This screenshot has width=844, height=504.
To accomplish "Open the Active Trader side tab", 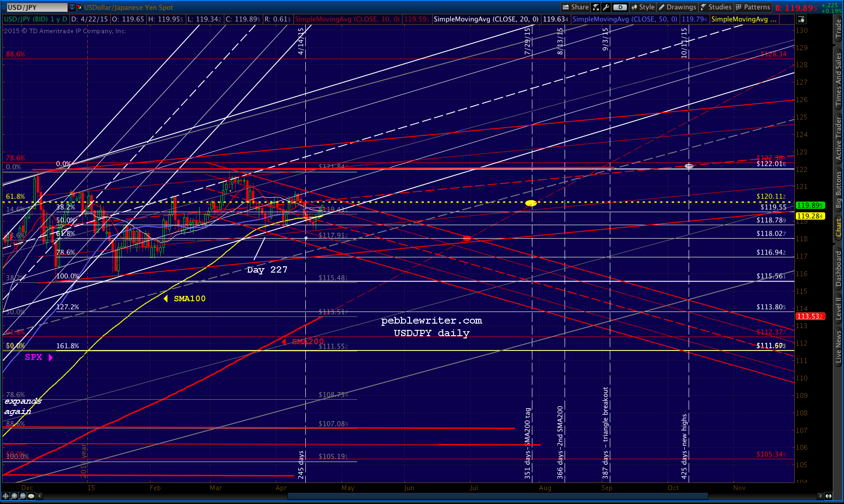I will [x=838, y=139].
